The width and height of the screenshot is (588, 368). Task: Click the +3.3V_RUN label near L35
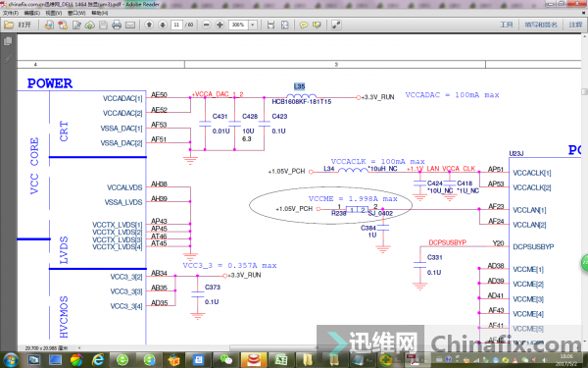click(x=377, y=97)
